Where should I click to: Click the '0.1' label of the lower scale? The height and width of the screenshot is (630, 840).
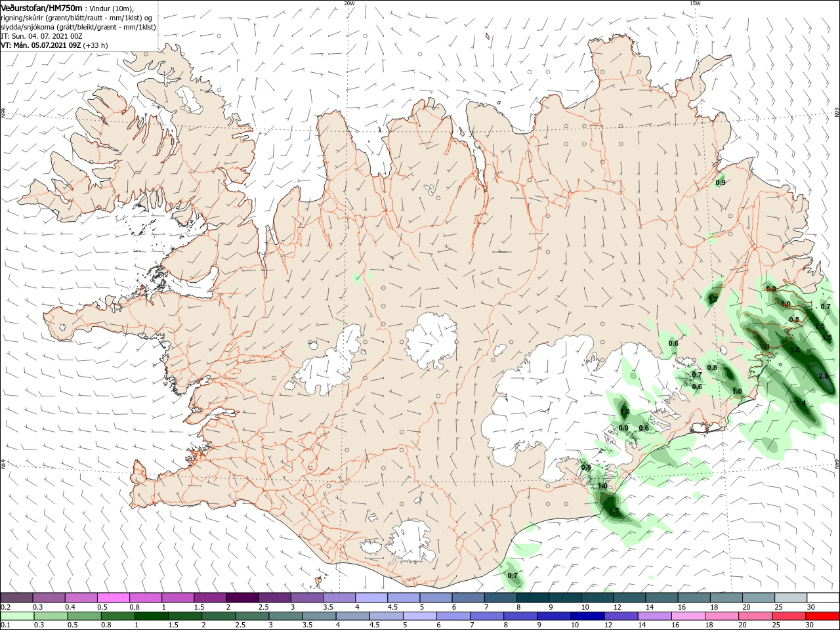[x=5, y=625]
